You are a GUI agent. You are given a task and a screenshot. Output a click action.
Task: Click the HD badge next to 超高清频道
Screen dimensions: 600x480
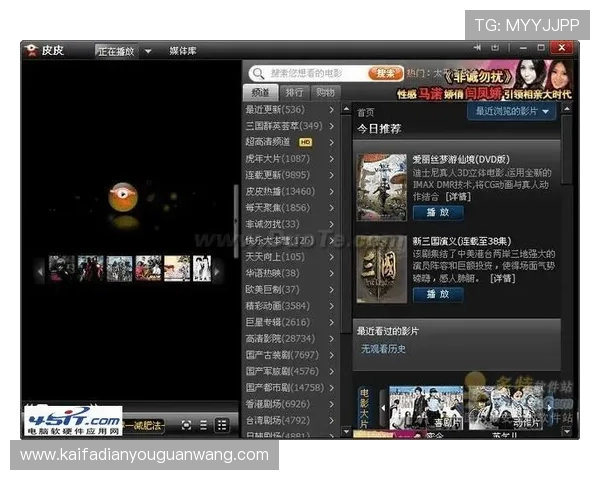pos(305,142)
